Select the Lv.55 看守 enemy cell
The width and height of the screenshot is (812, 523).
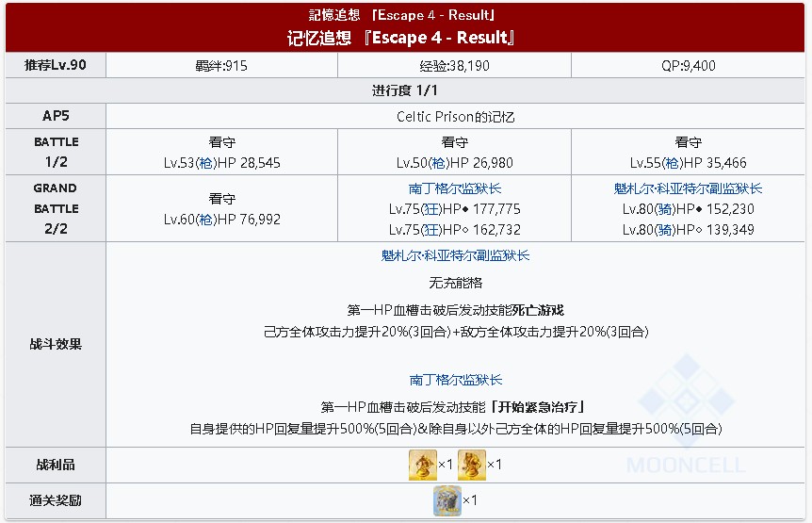click(x=689, y=153)
